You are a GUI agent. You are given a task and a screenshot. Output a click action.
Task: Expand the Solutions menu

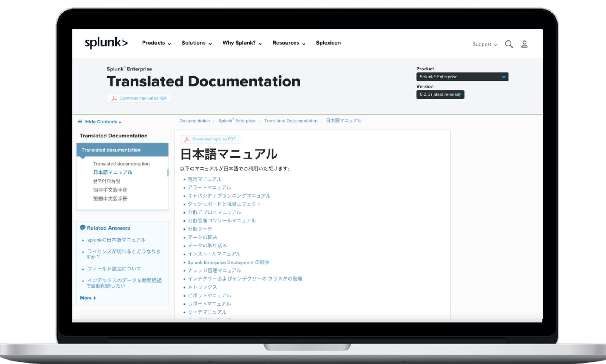pyautogui.click(x=197, y=43)
